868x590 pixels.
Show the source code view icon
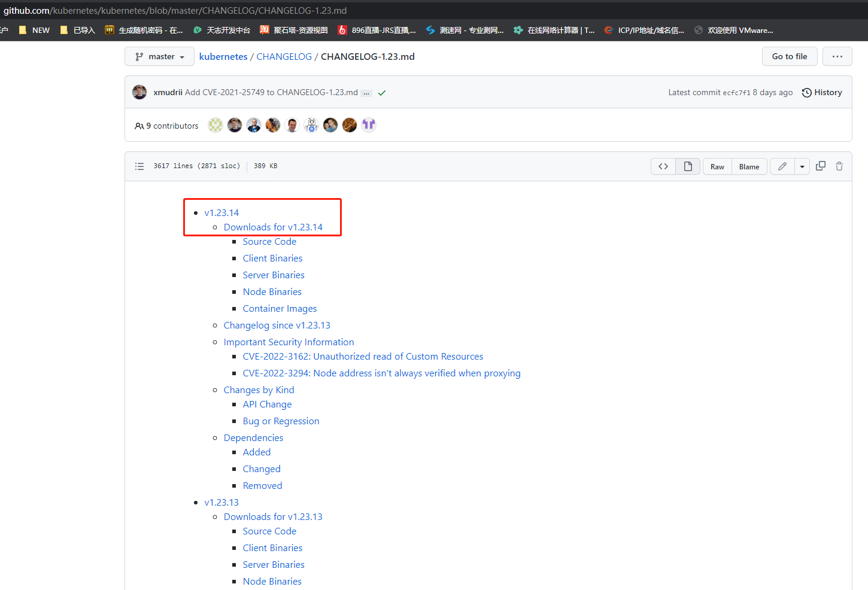point(663,166)
